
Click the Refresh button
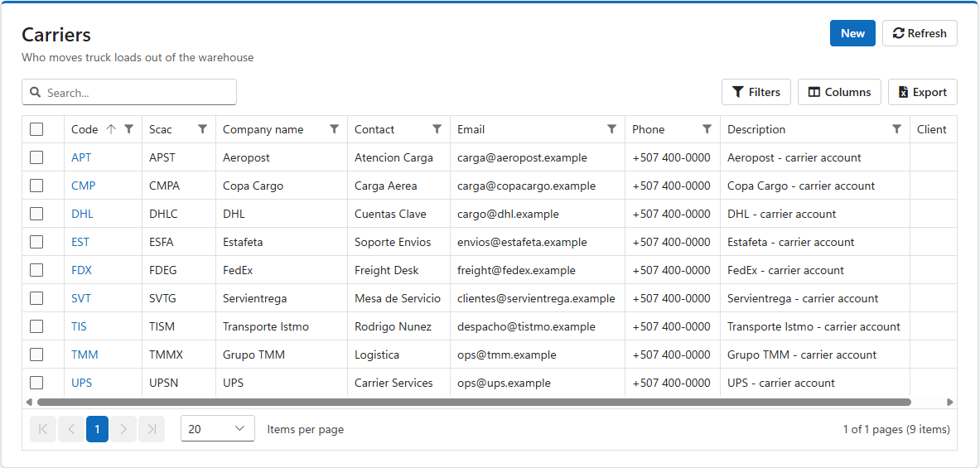click(920, 33)
